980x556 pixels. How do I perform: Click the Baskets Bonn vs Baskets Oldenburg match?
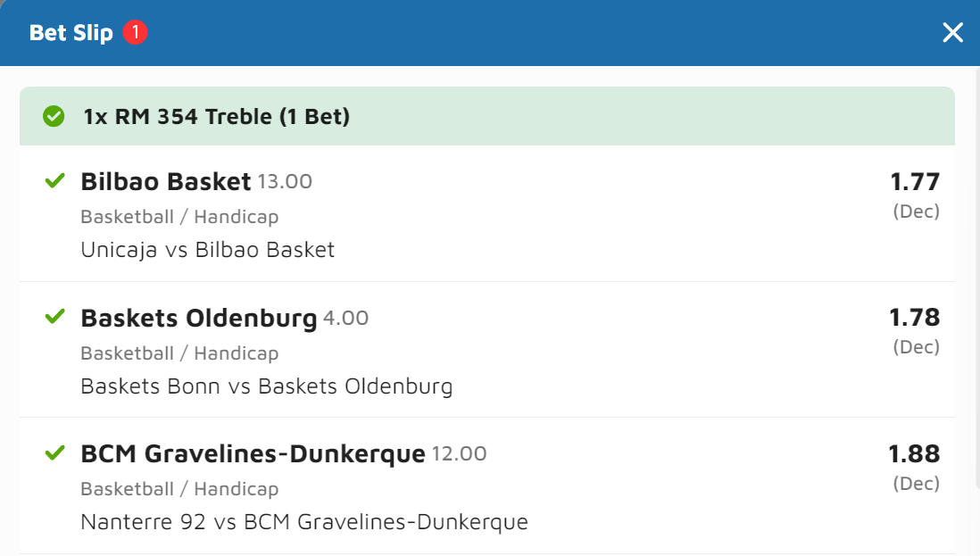point(266,386)
